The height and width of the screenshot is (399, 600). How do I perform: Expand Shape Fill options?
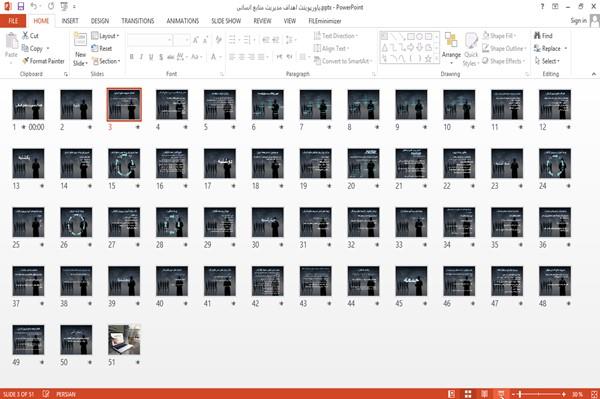(499, 36)
